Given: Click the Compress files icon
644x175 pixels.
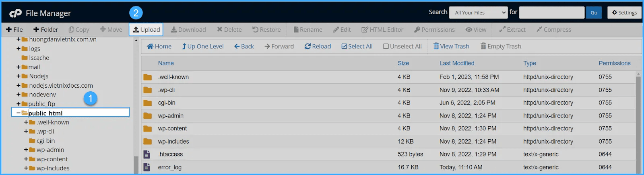Looking at the screenshot, I should tap(539, 30).
